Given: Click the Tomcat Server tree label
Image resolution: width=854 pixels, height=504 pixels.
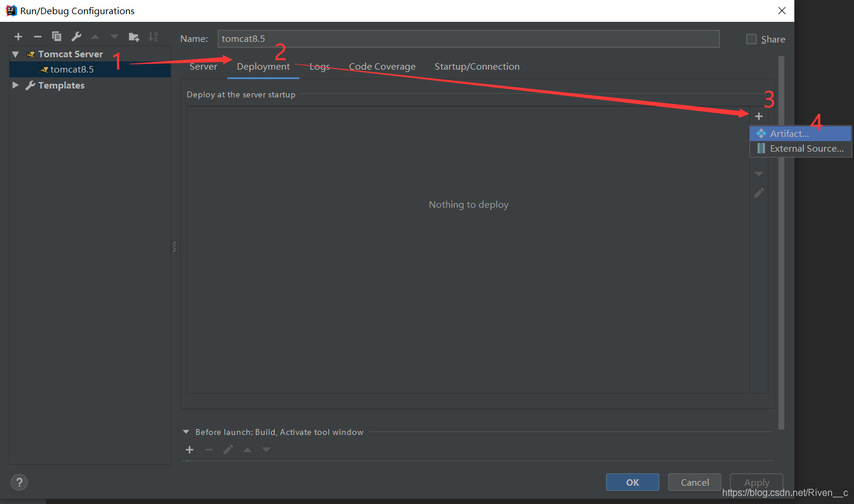Looking at the screenshot, I should click(70, 54).
